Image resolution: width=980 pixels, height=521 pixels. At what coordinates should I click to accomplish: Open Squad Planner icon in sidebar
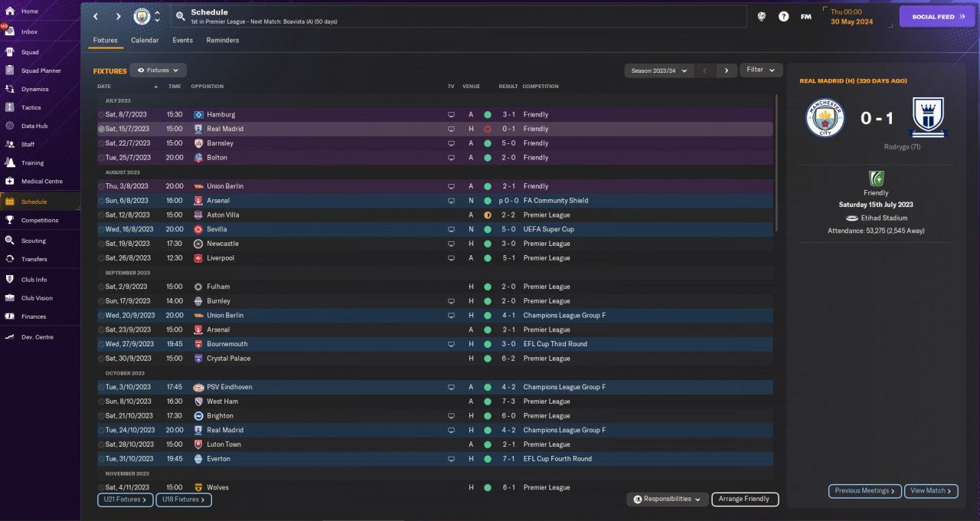tap(10, 70)
